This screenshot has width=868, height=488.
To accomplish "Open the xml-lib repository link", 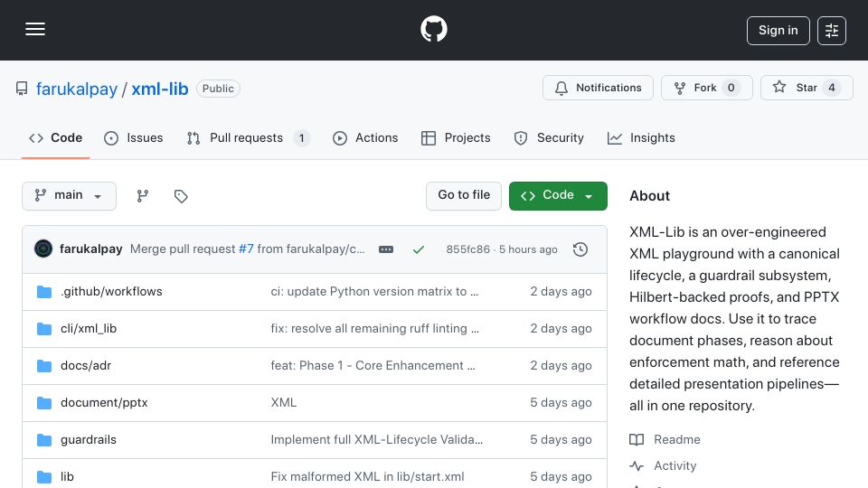I will click(160, 89).
